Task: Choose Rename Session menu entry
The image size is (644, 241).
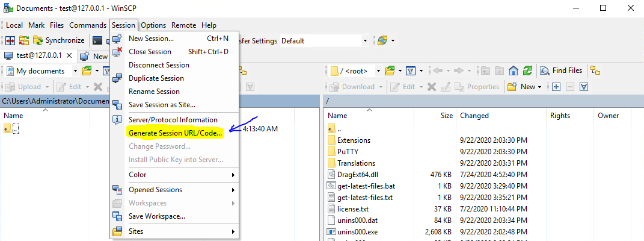Action: (174, 92)
